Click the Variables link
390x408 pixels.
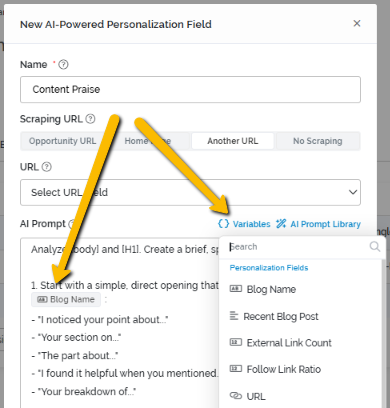(x=251, y=224)
